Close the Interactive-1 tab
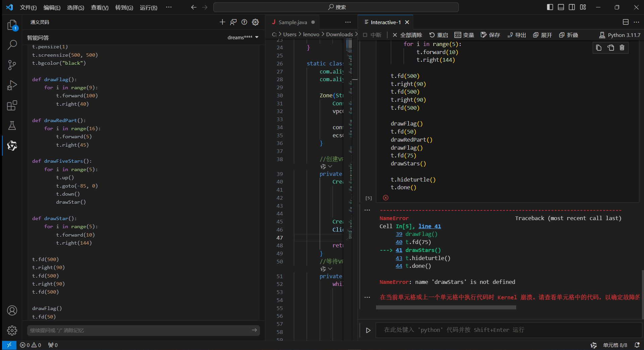The height and width of the screenshot is (350, 644). pyautogui.click(x=407, y=22)
